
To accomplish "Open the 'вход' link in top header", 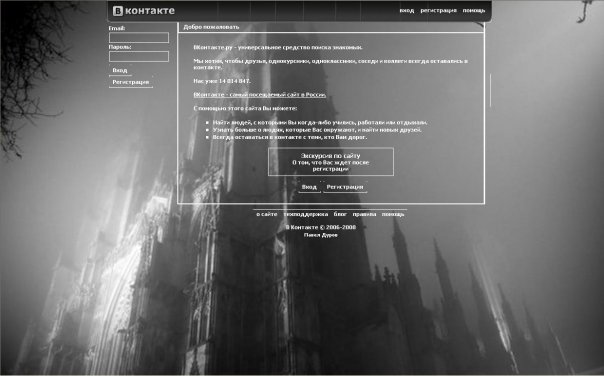I will [406, 10].
